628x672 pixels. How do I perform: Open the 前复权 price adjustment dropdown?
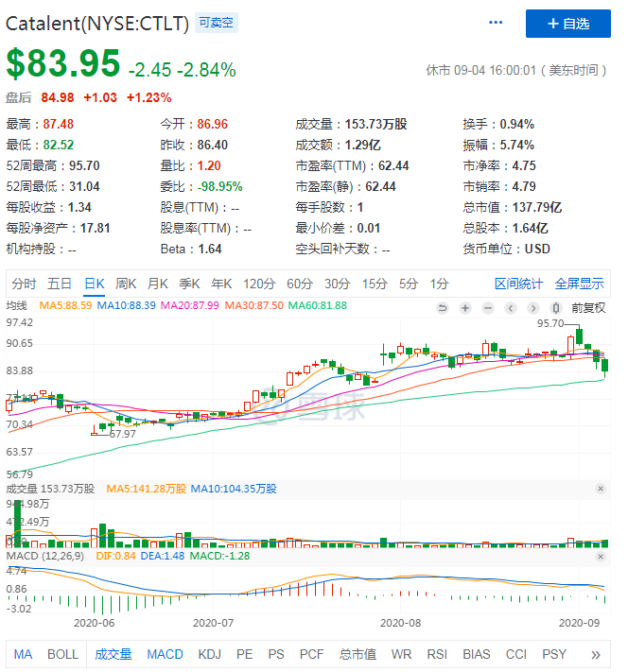[x=588, y=308]
